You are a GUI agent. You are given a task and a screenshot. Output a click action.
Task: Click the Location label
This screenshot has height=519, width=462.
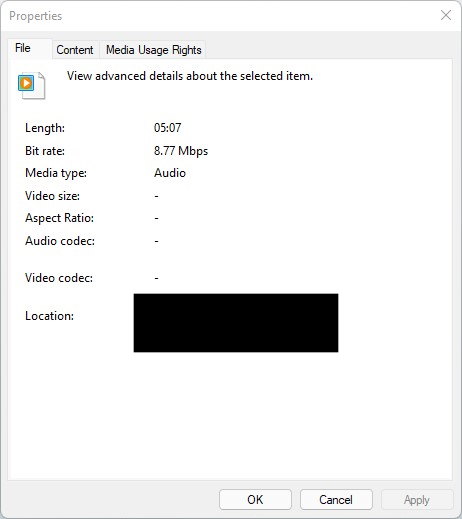49,316
